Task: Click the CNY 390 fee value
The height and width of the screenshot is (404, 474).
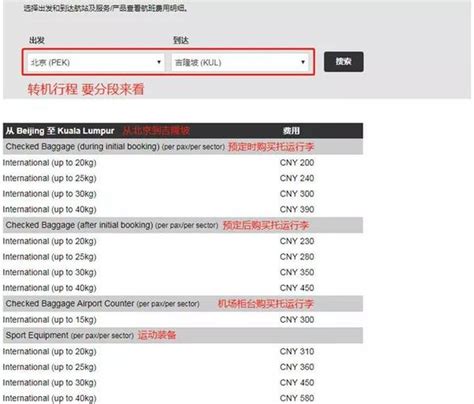Action: tap(297, 209)
